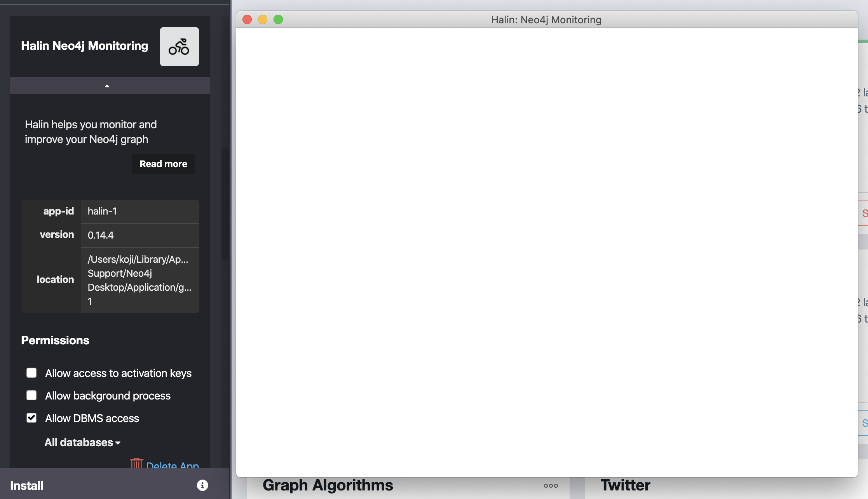Enable Allow access to activation keys
Viewport: 868px width, 499px height.
[x=31, y=373]
